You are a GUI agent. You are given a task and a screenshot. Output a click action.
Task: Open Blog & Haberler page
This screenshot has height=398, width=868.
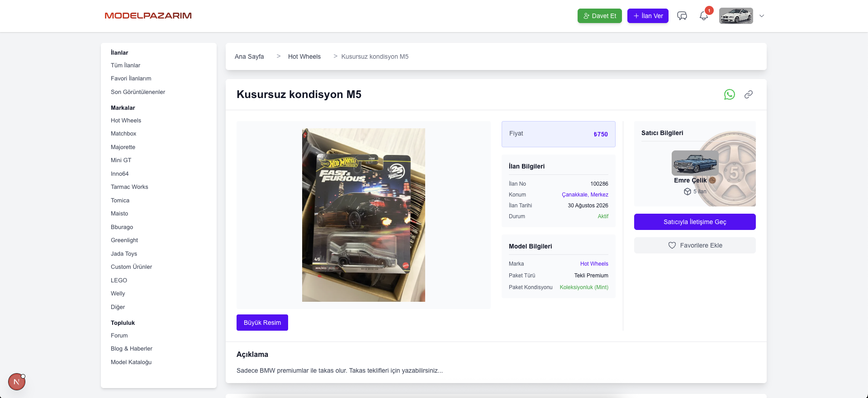point(132,349)
